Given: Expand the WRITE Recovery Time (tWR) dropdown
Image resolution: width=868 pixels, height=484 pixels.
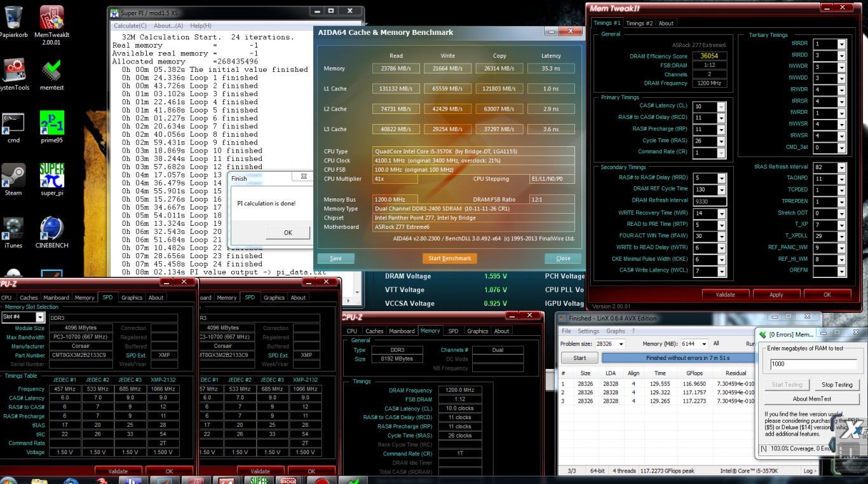Looking at the screenshot, I should pyautogui.click(x=721, y=213).
